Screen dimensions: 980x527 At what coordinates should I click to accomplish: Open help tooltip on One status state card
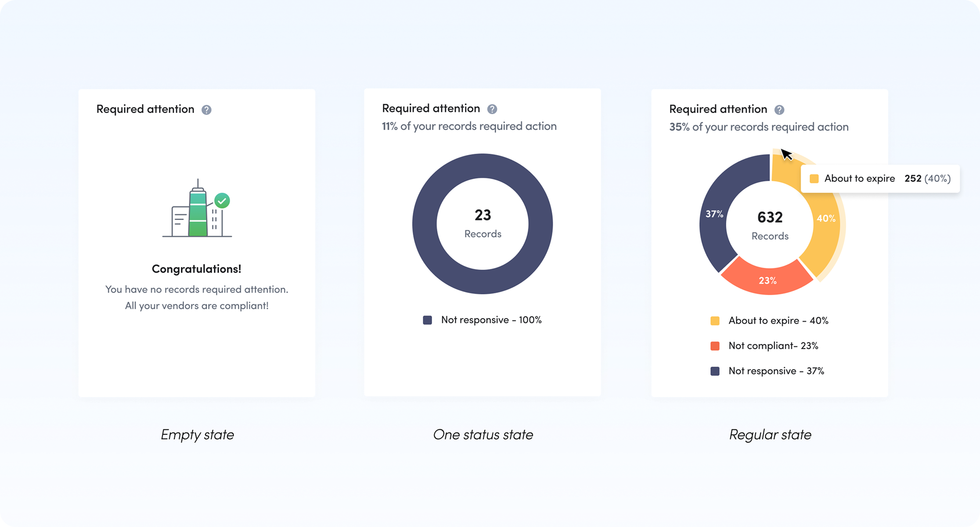point(492,108)
